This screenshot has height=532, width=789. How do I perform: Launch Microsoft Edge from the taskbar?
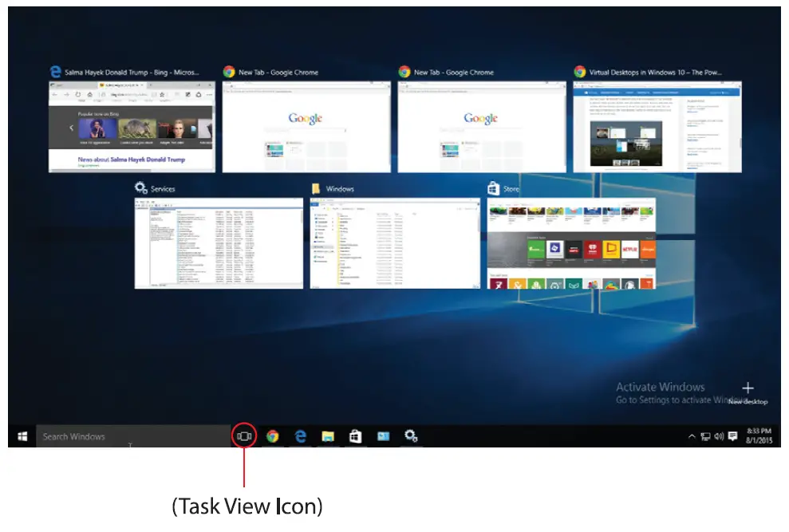click(301, 436)
